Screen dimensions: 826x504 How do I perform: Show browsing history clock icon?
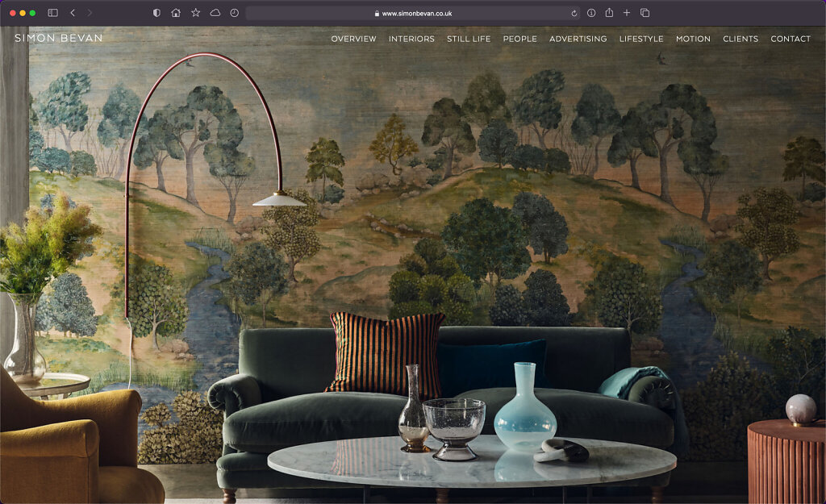(x=234, y=13)
